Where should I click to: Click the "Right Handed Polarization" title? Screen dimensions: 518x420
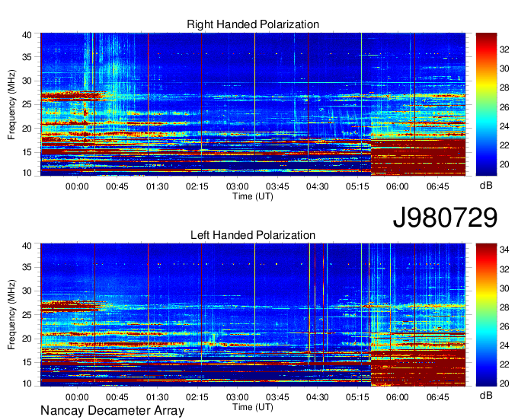tap(253, 24)
